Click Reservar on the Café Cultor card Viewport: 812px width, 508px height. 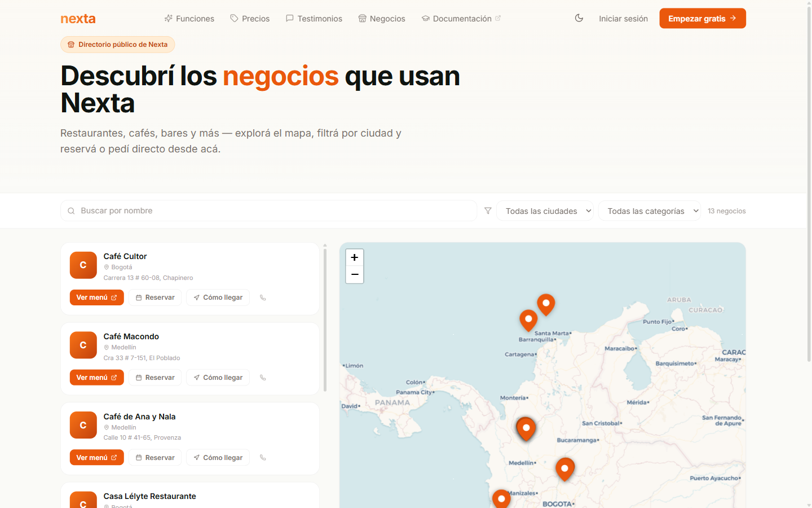tap(155, 297)
